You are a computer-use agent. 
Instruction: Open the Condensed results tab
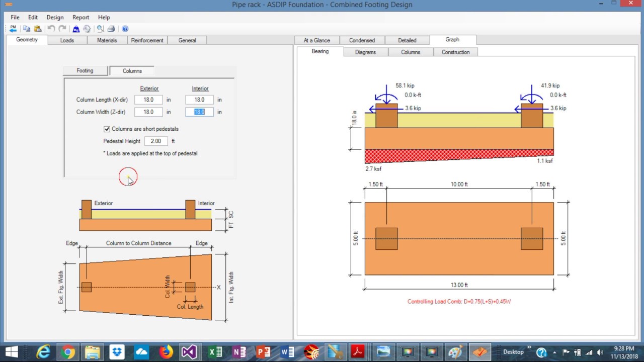coord(362,40)
